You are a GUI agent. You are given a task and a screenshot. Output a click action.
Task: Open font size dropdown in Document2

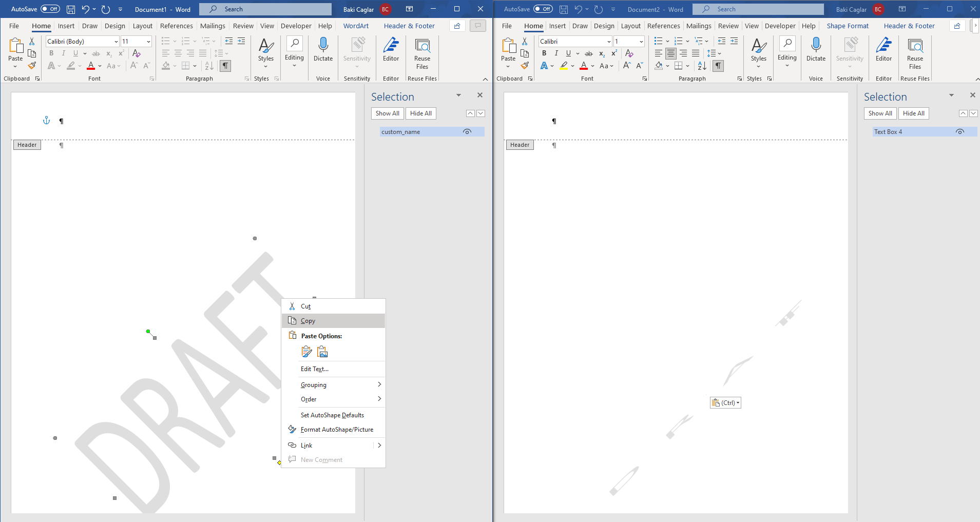(641, 42)
